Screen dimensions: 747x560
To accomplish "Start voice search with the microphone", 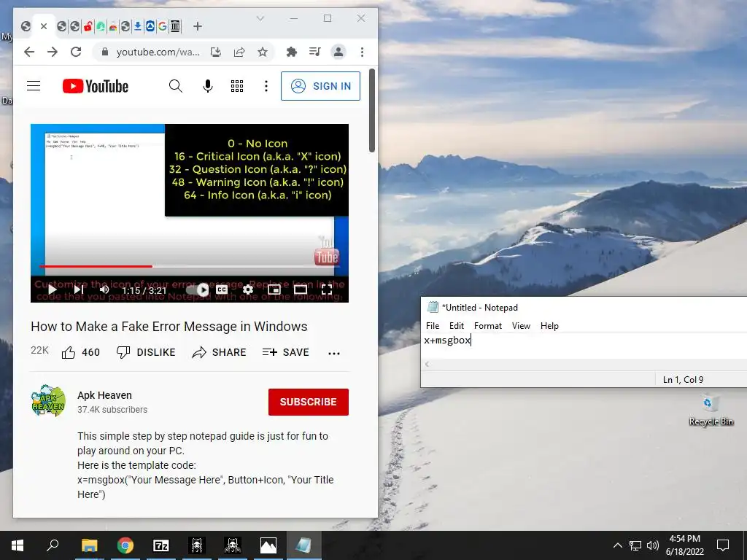I will coord(208,86).
